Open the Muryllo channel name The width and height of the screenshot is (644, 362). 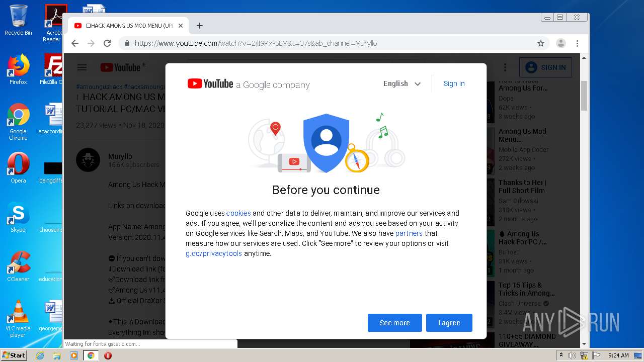[x=120, y=156]
